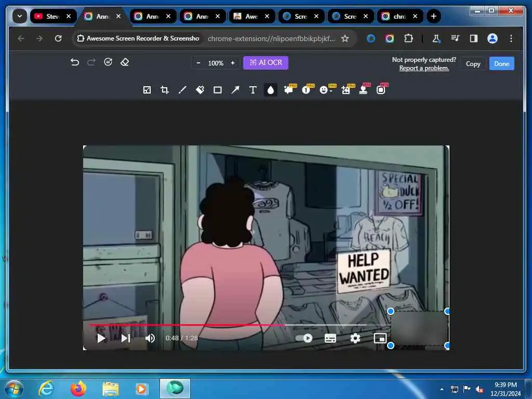Select the Crop tool

click(165, 90)
